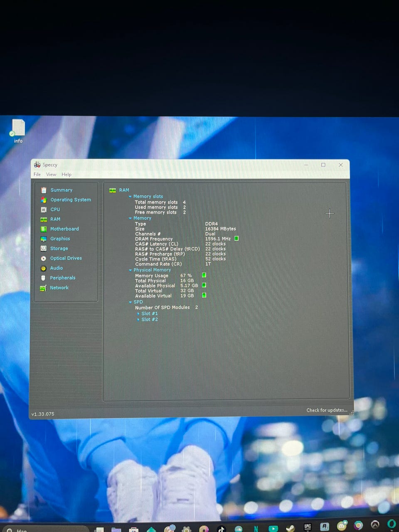
Task: Click the CAS# Latency (CL) label
Action: 157,244
